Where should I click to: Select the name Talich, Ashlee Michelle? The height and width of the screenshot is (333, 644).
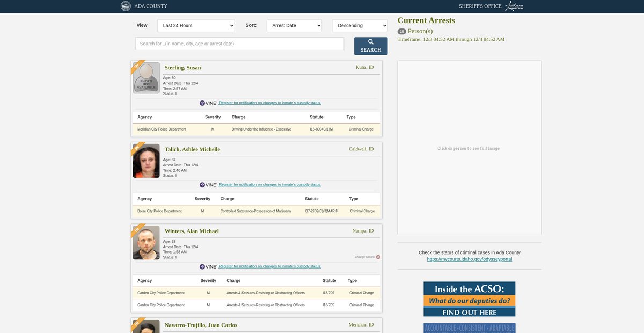(192, 149)
